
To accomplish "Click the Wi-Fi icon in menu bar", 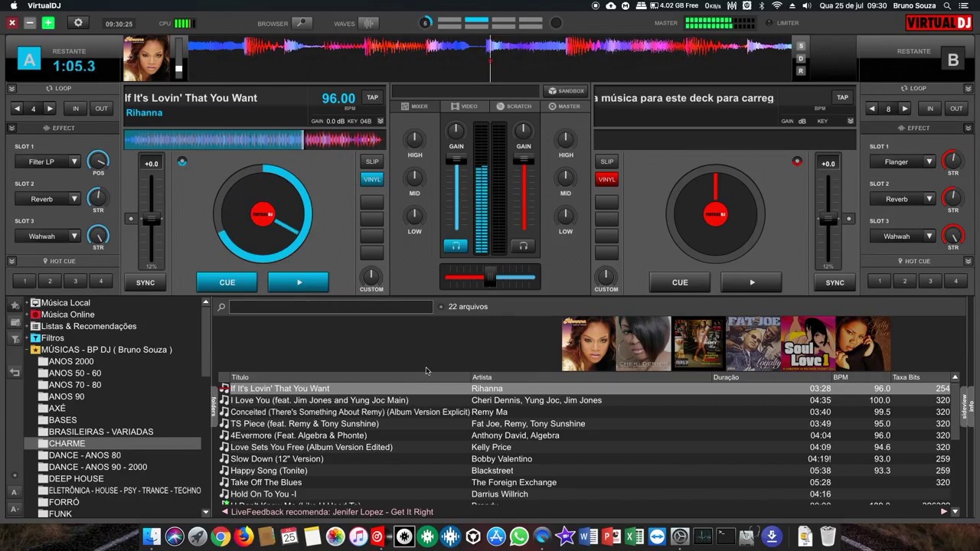I will (776, 5).
